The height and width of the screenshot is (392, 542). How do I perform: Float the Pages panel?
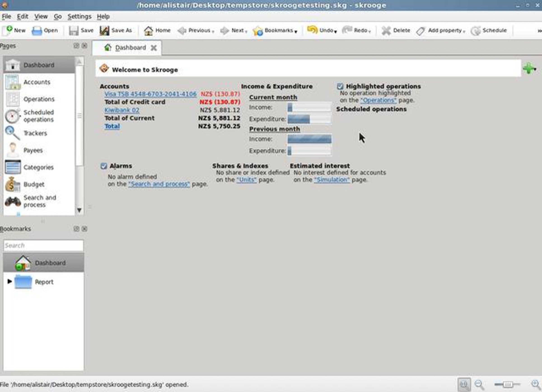[76, 46]
